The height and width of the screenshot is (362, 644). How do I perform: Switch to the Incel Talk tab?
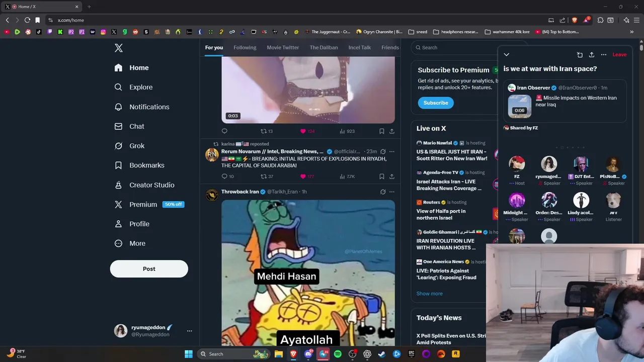360,47
